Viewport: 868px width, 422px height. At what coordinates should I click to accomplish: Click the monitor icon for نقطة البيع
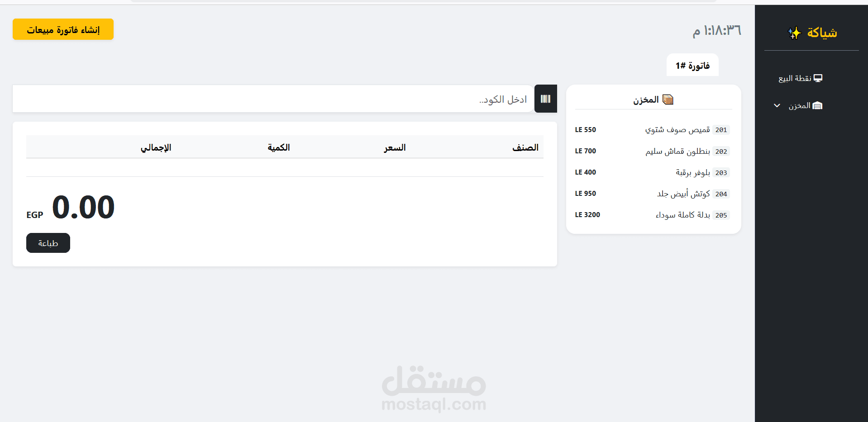tap(818, 78)
